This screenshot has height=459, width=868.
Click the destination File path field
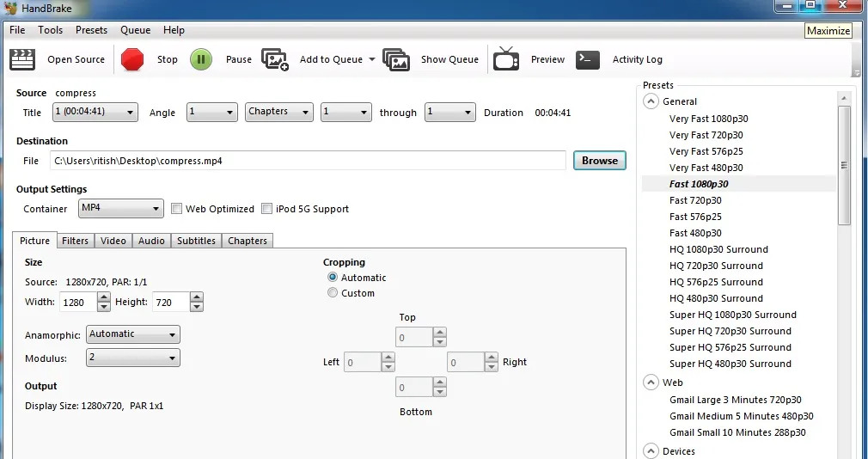coord(308,161)
